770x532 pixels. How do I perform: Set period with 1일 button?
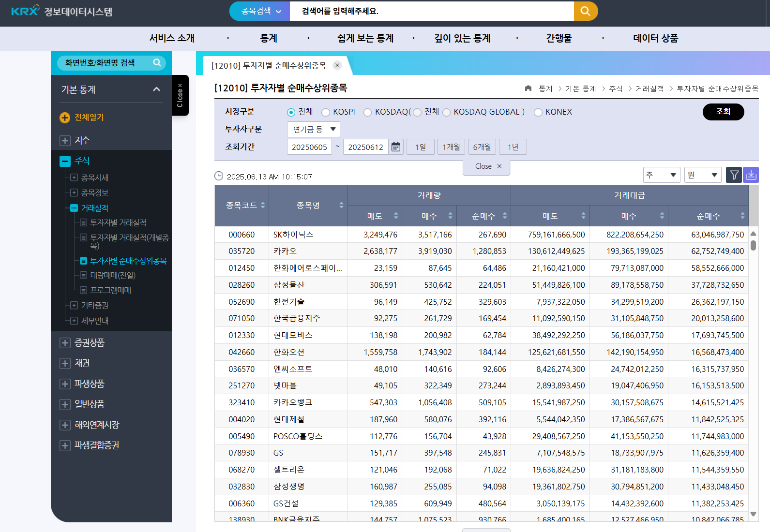pos(421,147)
